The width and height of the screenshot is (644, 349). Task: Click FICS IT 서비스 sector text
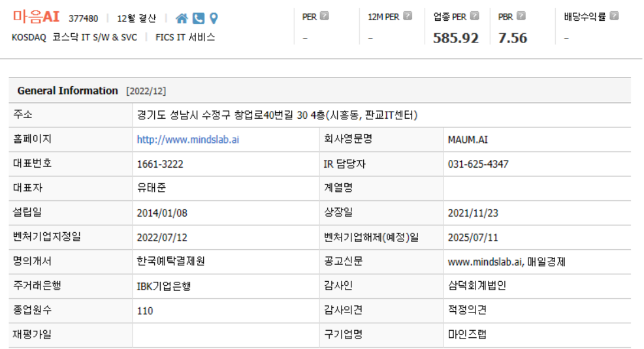pyautogui.click(x=185, y=37)
